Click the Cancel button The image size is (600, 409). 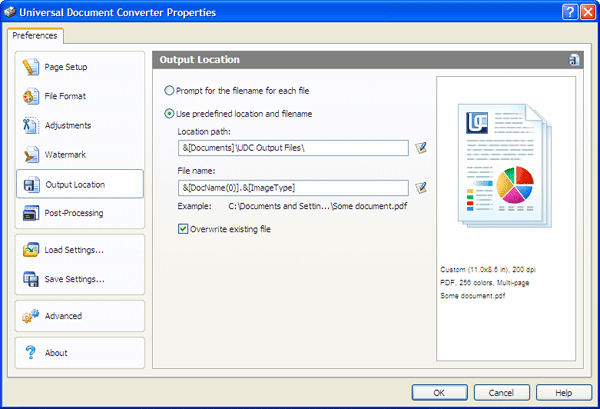tap(501, 393)
